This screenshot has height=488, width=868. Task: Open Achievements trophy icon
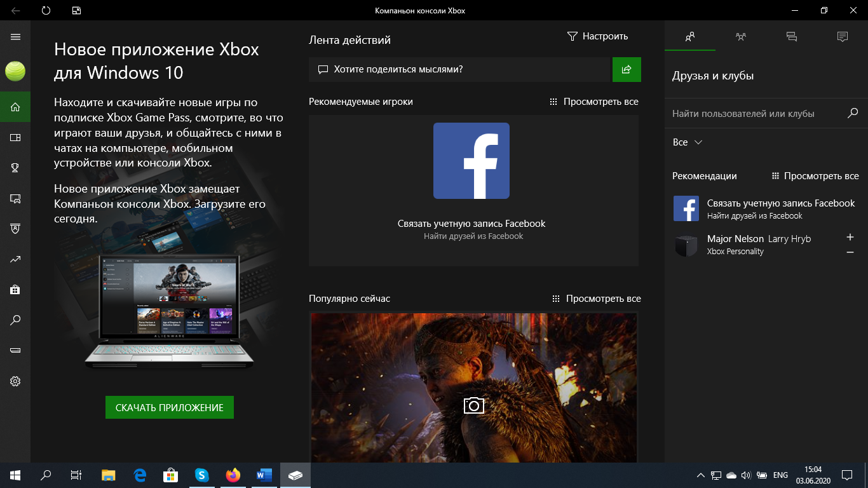[15, 168]
